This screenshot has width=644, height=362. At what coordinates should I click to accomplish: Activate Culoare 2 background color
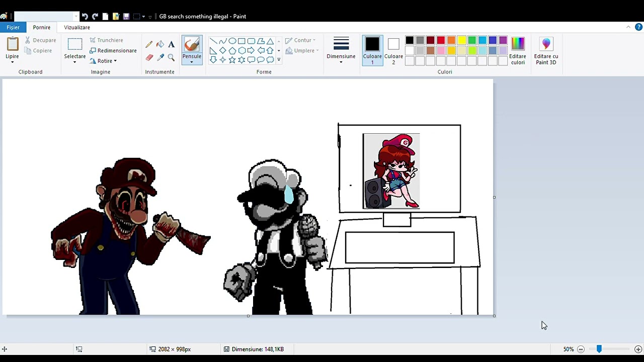[x=393, y=50]
